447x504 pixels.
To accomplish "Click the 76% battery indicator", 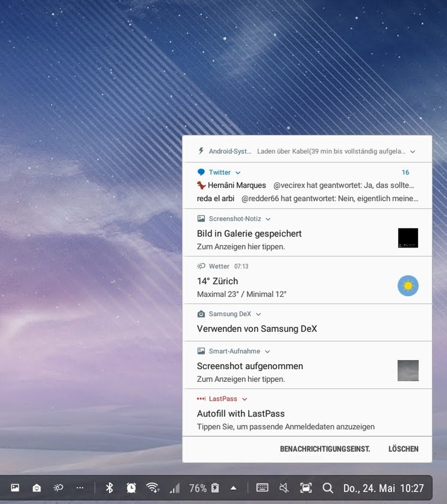I will click(204, 488).
